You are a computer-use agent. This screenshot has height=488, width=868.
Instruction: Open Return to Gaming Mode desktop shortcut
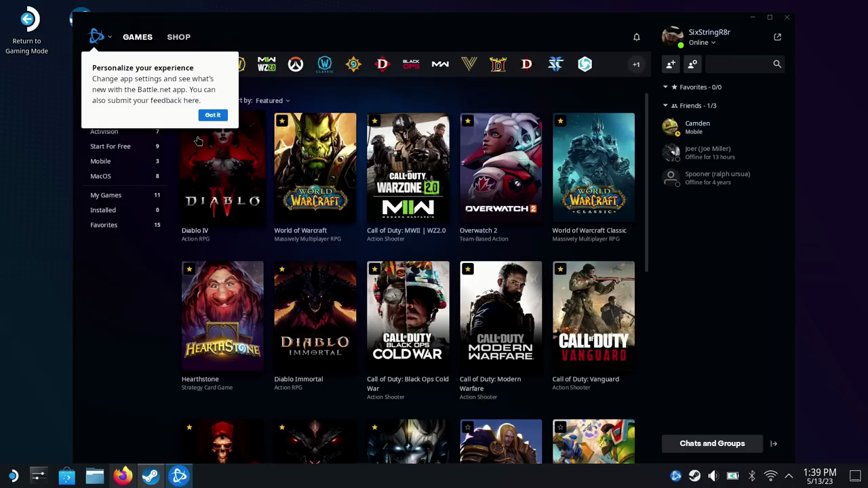27,31
